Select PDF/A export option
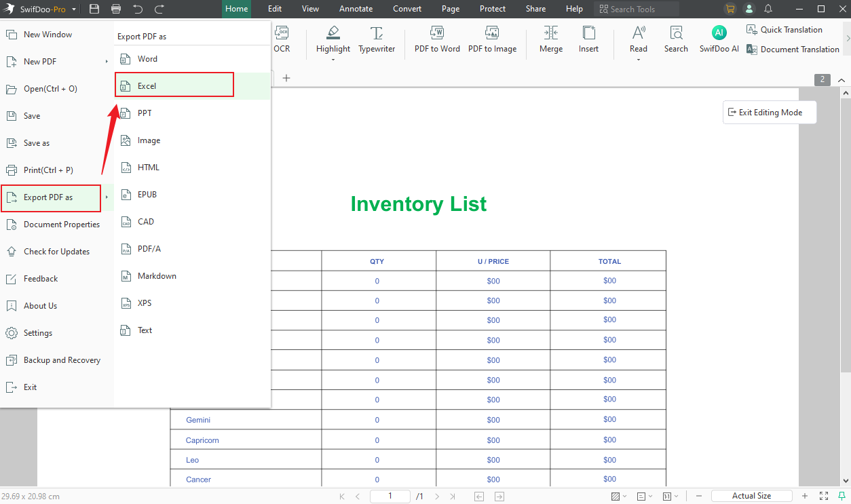Image resolution: width=851 pixels, height=504 pixels. 192,249
